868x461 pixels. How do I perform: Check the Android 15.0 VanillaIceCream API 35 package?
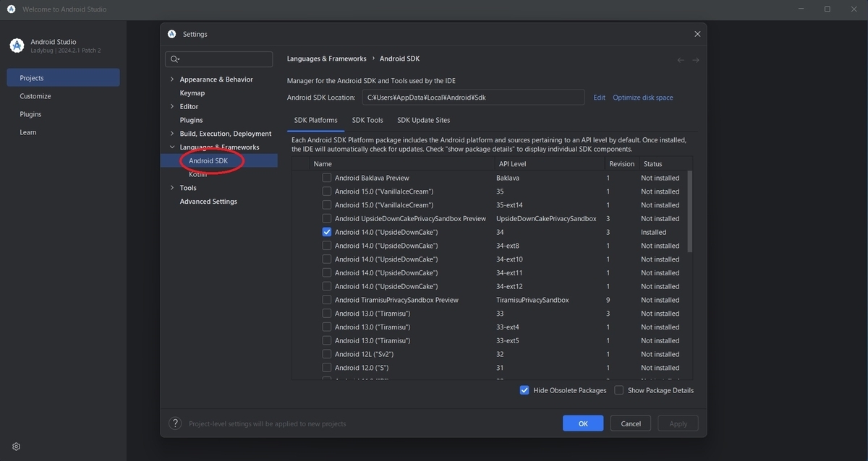pos(325,191)
